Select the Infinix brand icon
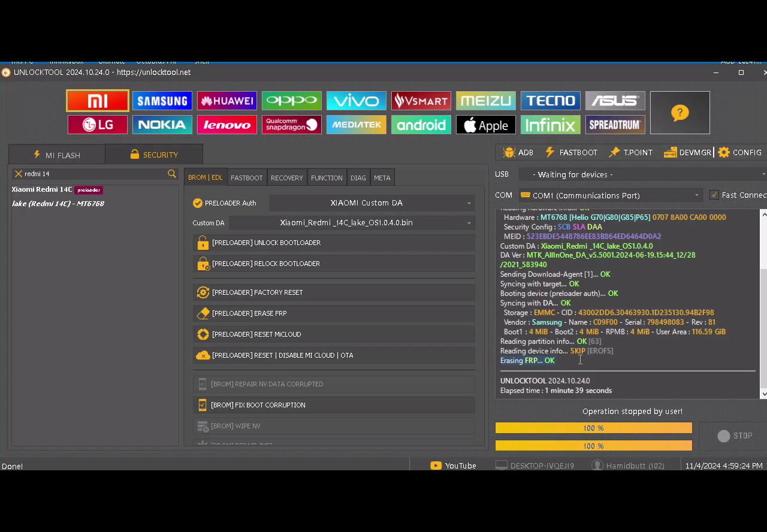 click(551, 125)
